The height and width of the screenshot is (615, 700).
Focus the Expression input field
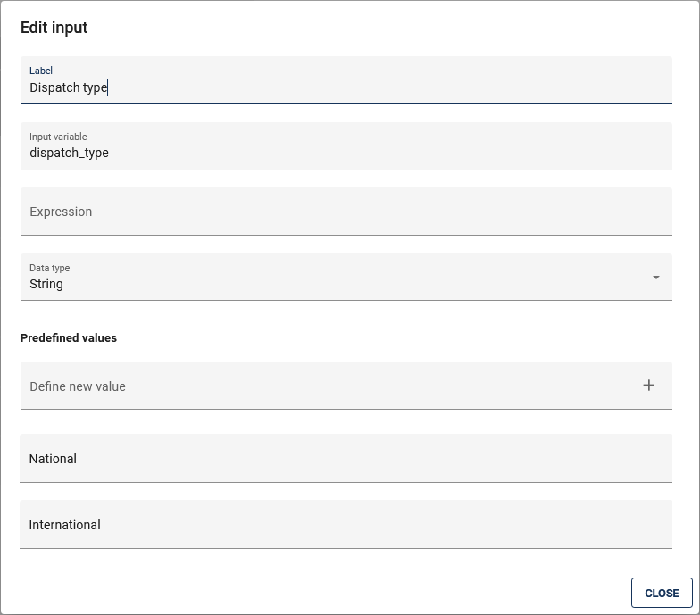[346, 212]
